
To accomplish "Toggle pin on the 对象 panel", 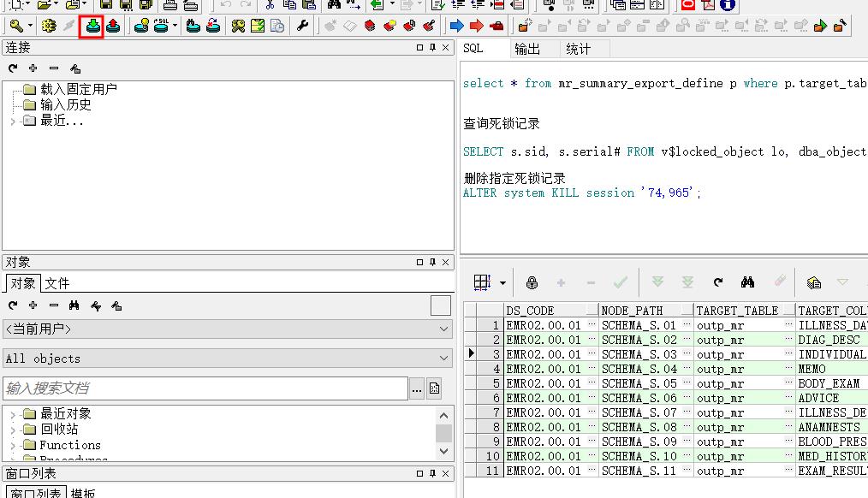I will [x=432, y=263].
